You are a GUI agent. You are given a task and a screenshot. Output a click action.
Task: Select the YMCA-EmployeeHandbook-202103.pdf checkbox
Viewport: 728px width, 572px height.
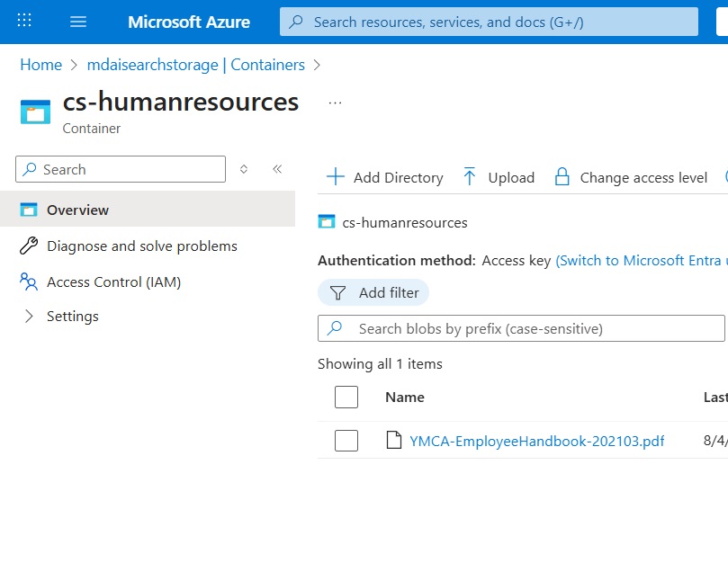[346, 441]
